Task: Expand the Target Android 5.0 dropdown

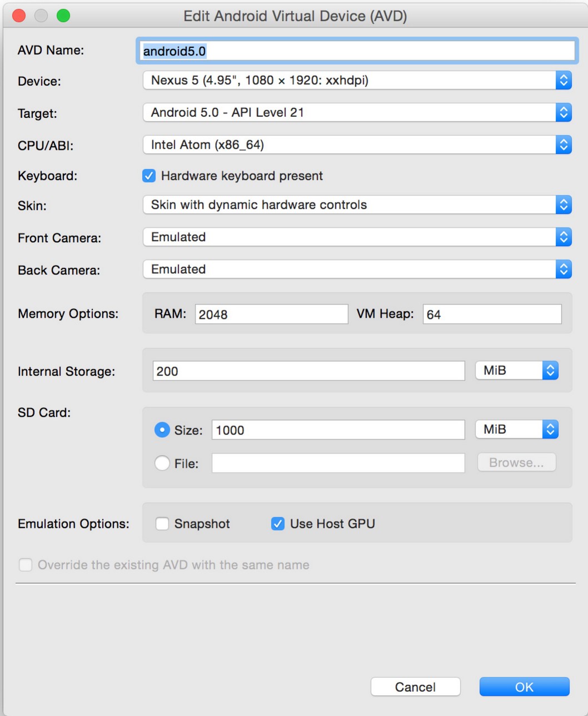Action: [x=357, y=113]
